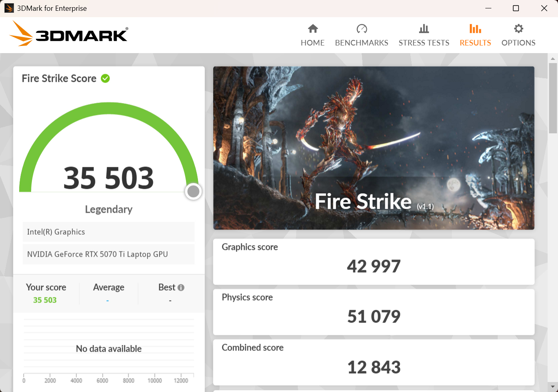Open Benchmarks using the gauge icon
Screen dimensions: 558x392
pyautogui.click(x=361, y=29)
